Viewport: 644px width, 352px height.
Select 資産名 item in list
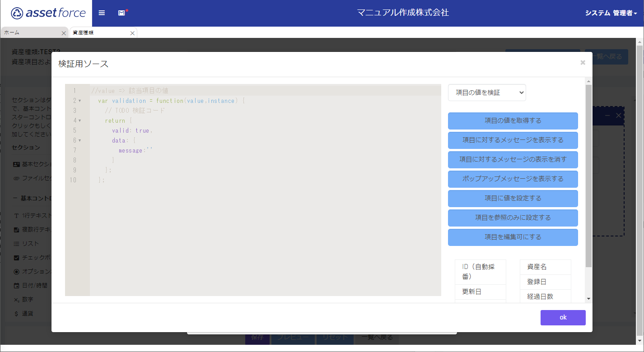pos(546,267)
